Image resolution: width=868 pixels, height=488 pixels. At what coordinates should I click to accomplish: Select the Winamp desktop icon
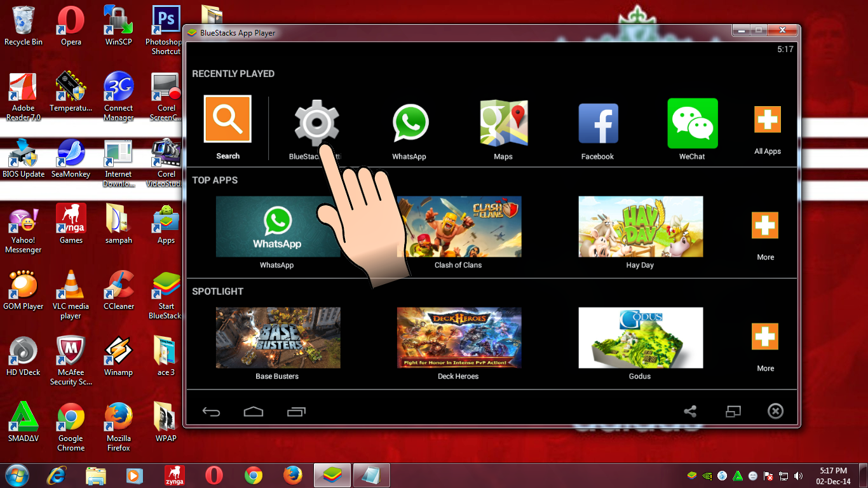118,356
